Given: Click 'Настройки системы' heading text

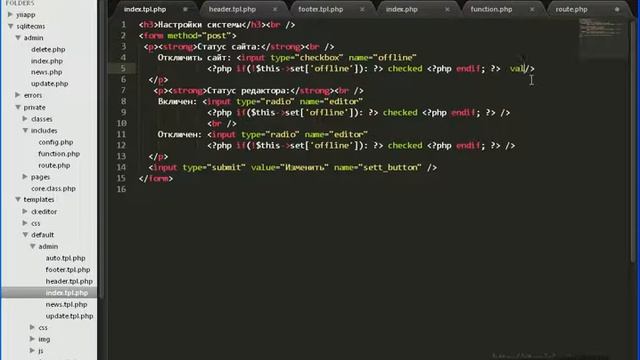Looking at the screenshot, I should [x=199, y=25].
